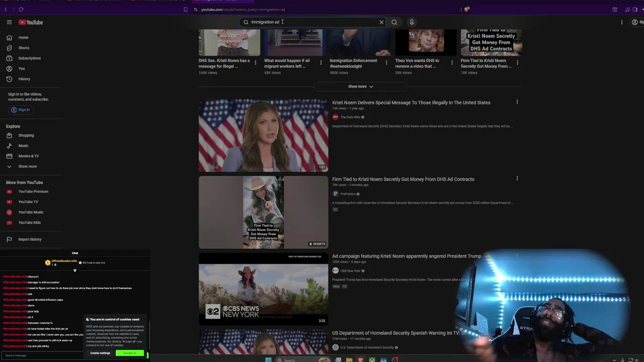Image resolution: width=644 pixels, height=362 pixels.
Task: Open the ProPublica Shorts result thumbnail
Action: coord(263,212)
